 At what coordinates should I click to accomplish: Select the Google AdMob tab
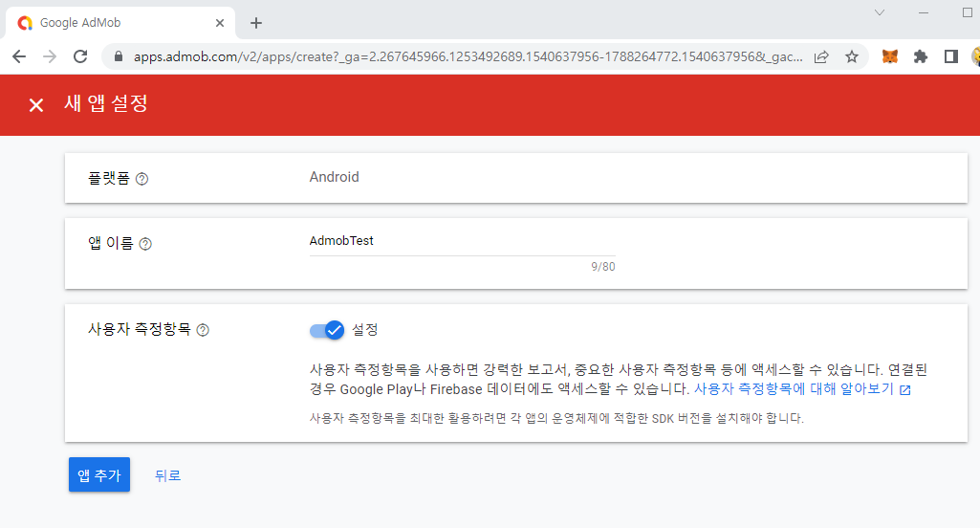pos(120,23)
